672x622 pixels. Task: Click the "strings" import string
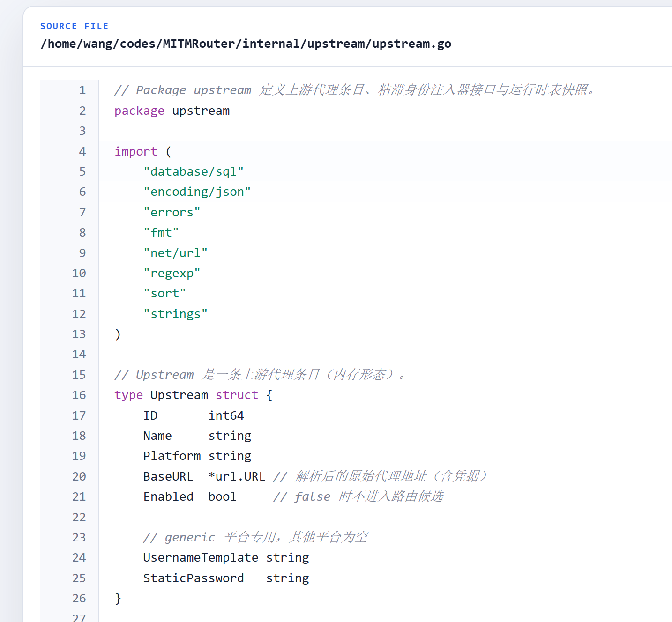click(x=176, y=314)
